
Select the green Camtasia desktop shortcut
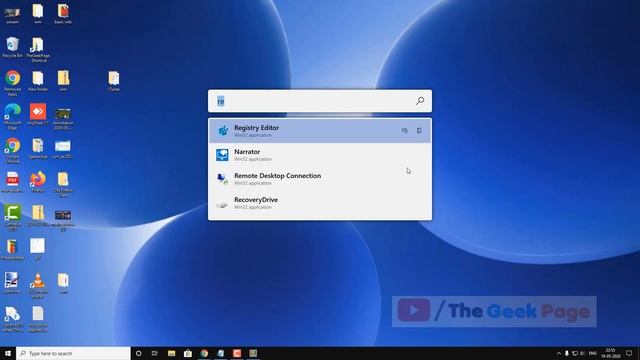point(12,218)
